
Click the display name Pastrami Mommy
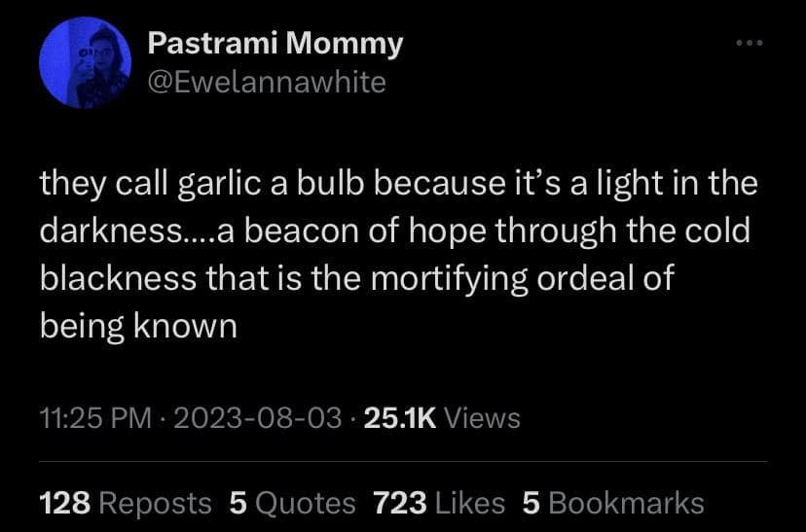click(275, 44)
